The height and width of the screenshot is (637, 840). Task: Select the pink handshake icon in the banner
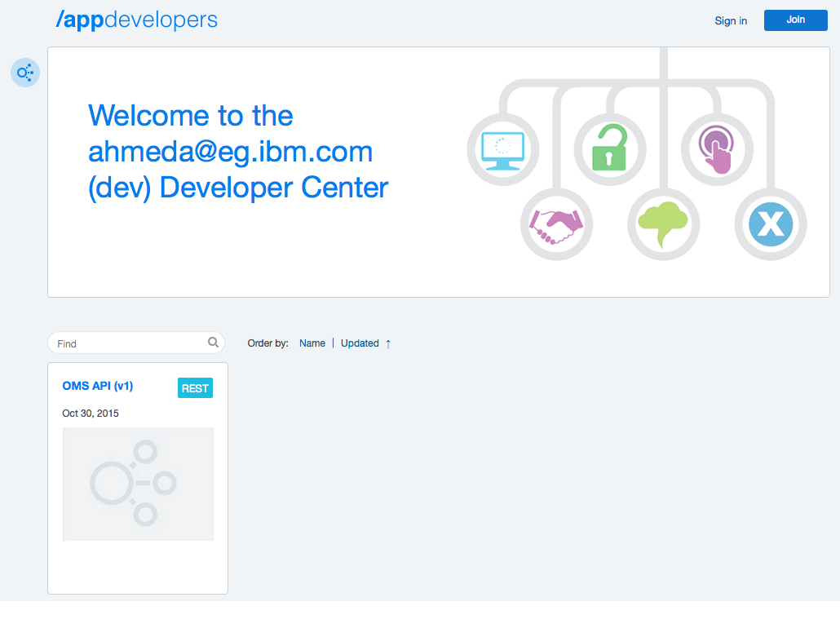(556, 224)
